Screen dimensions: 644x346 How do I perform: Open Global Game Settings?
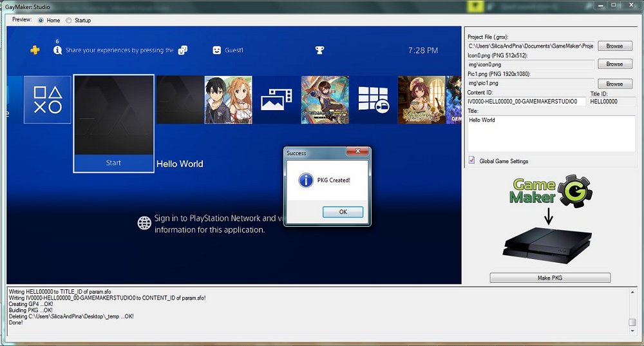pyautogui.click(x=472, y=161)
